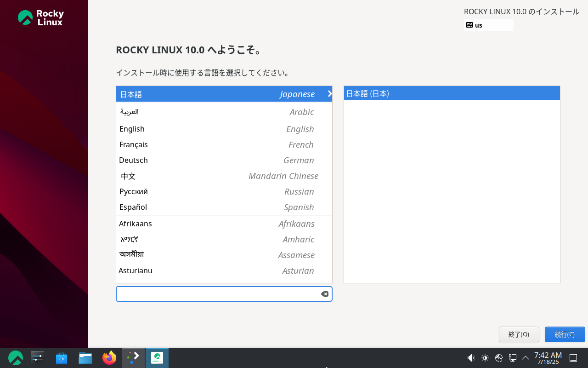Screen dimensions: 588x368
Task: Open the system settings taskbar icon
Action: 38,358
